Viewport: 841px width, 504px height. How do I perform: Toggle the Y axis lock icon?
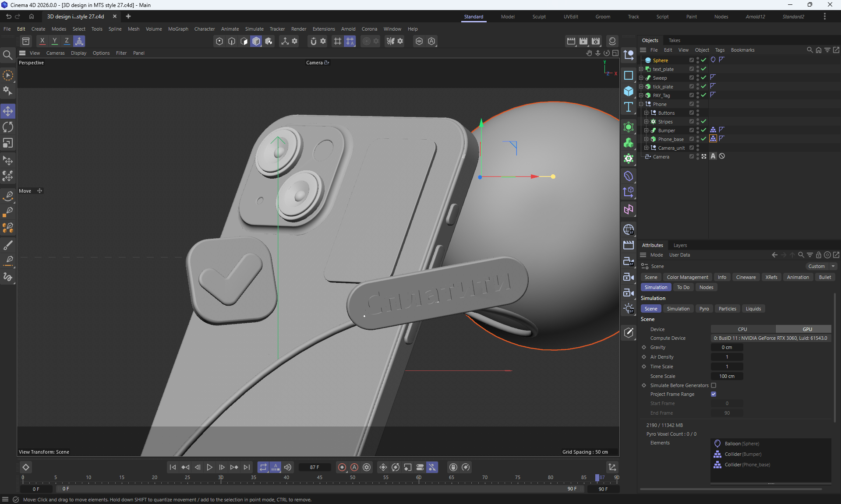coord(54,41)
